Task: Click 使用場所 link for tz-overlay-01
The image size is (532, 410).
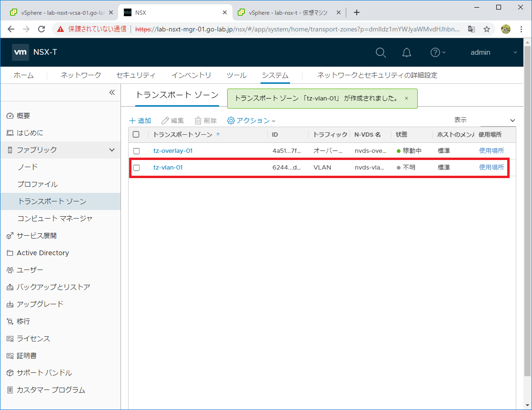Action: click(492, 150)
